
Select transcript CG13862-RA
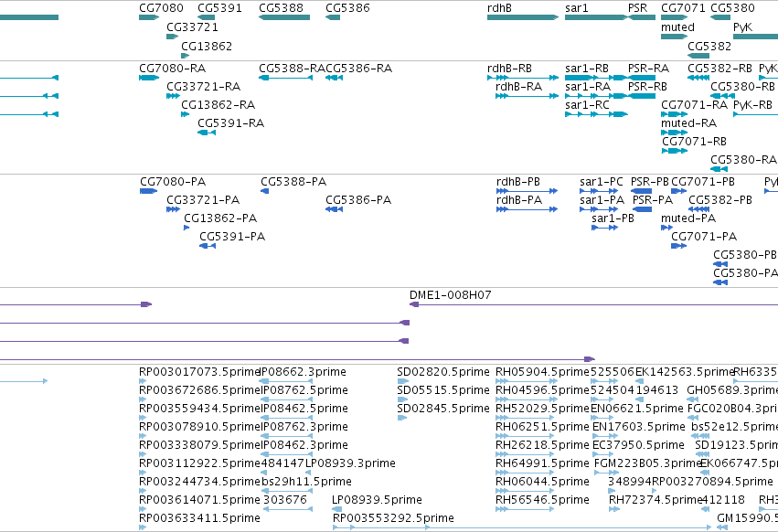coord(185,114)
